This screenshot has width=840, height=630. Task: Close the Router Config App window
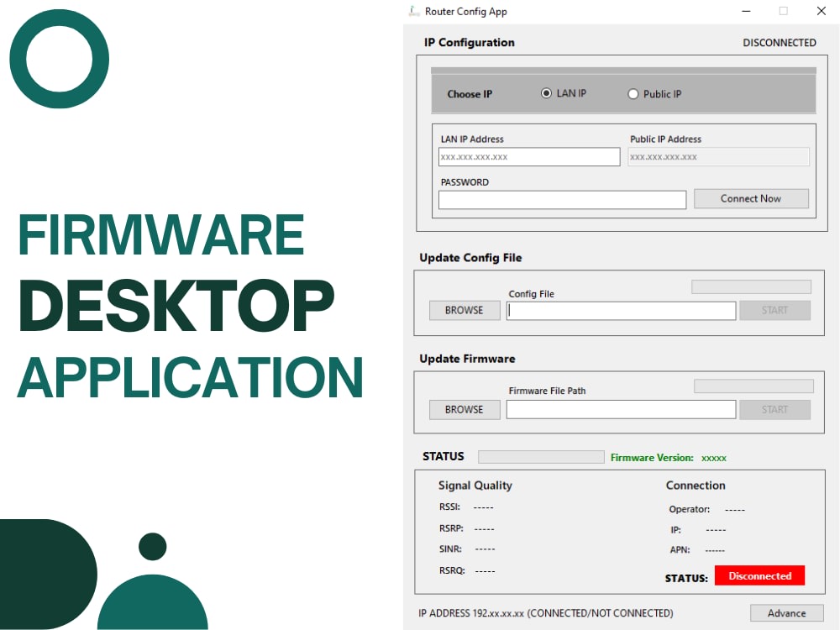coord(821,11)
